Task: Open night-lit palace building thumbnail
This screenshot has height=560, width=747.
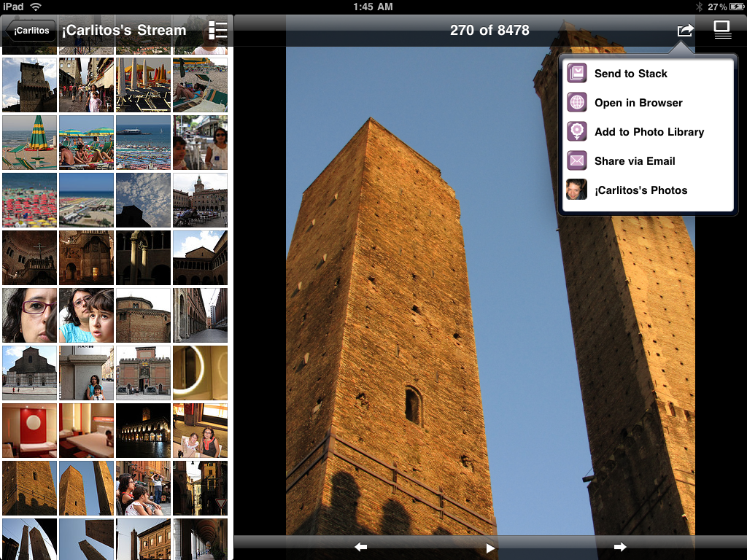Action: [144, 430]
